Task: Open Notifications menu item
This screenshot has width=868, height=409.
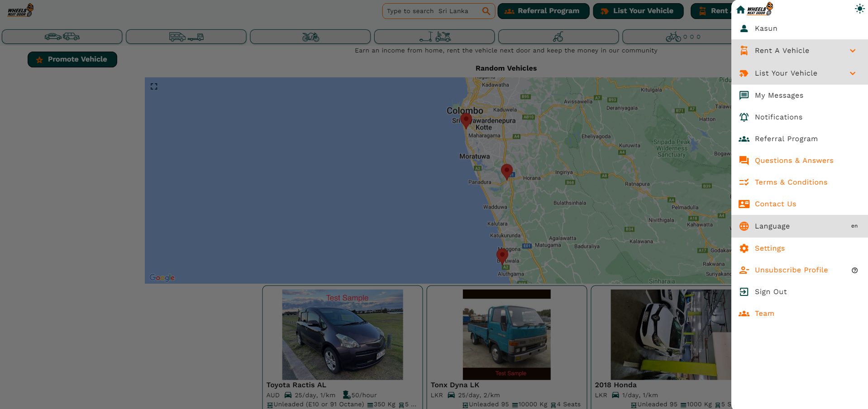Action: (x=778, y=117)
